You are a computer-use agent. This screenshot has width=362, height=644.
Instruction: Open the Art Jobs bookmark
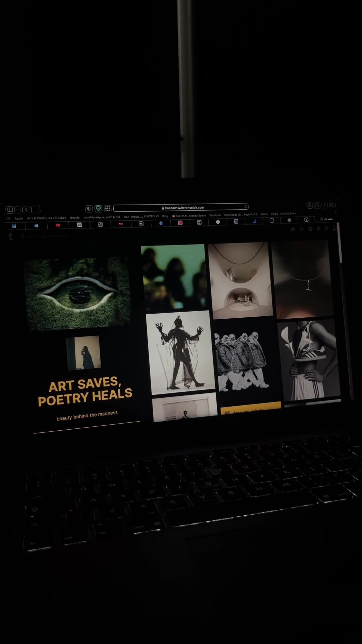pos(47,218)
